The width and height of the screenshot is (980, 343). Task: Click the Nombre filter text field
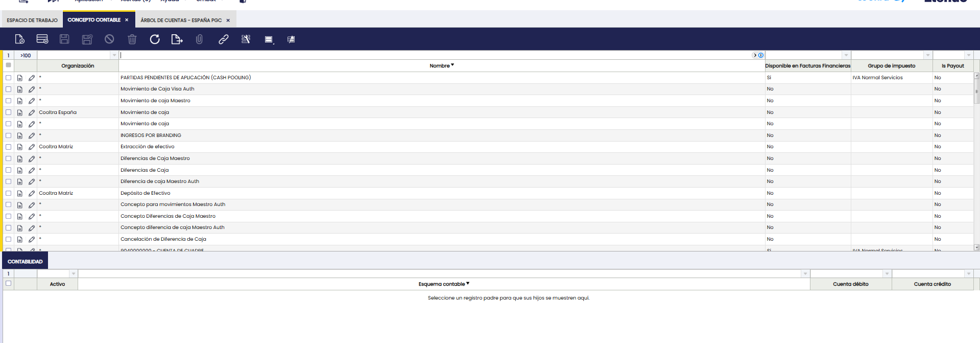(x=434, y=55)
